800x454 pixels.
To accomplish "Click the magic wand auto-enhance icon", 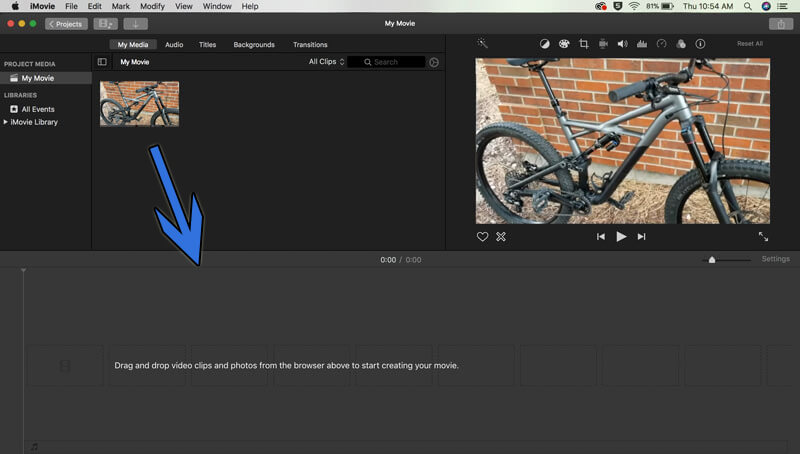I will (482, 43).
